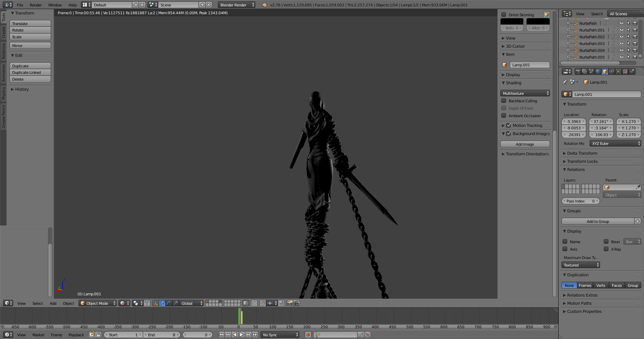Image resolution: width=644 pixels, height=339 pixels.
Task: Open the Texture checkerboard properties tab
Action: click(x=625, y=71)
